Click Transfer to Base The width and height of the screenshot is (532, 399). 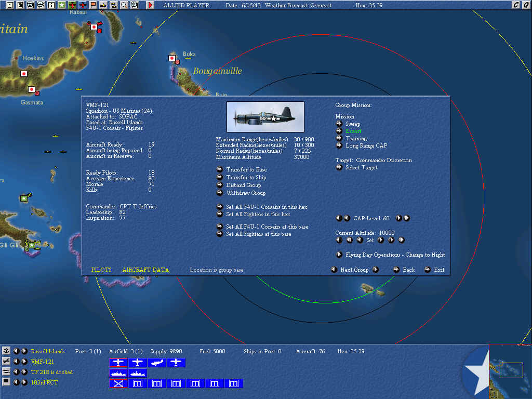click(220, 170)
